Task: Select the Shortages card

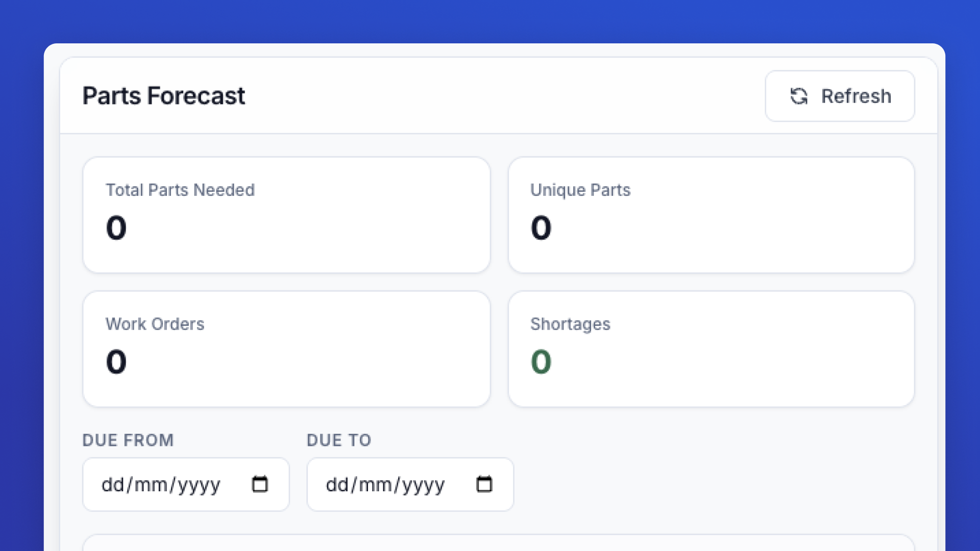Action: click(711, 348)
